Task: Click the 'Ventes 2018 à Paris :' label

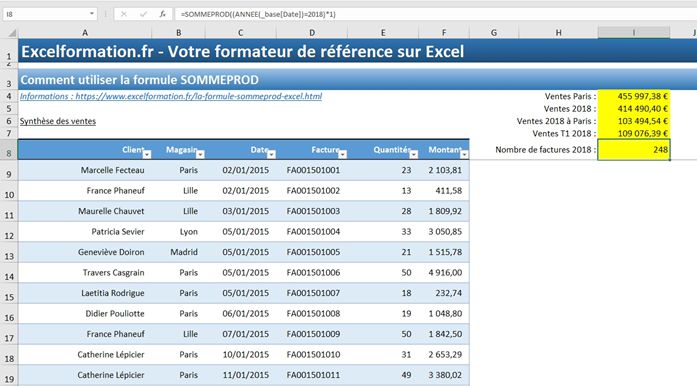Action: click(556, 121)
